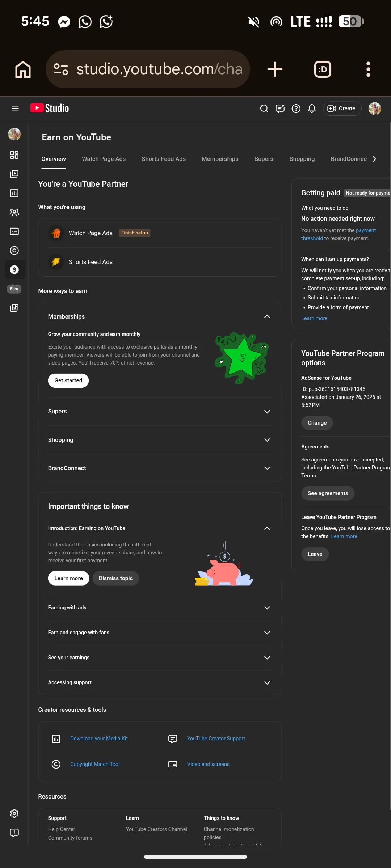Tap the browser URL address bar
Viewport: 391px width, 868px height.
[148, 69]
